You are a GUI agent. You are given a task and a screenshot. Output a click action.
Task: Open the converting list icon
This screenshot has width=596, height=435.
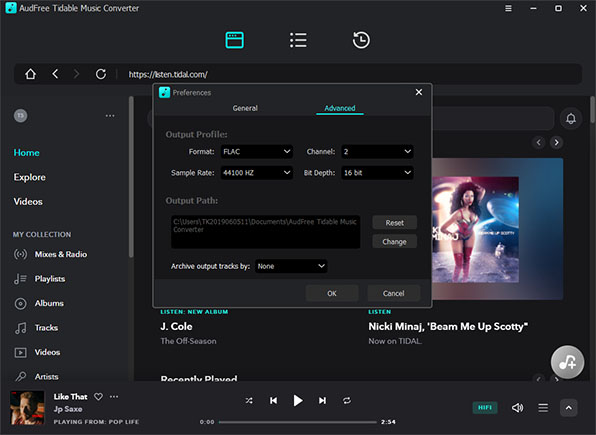click(298, 40)
